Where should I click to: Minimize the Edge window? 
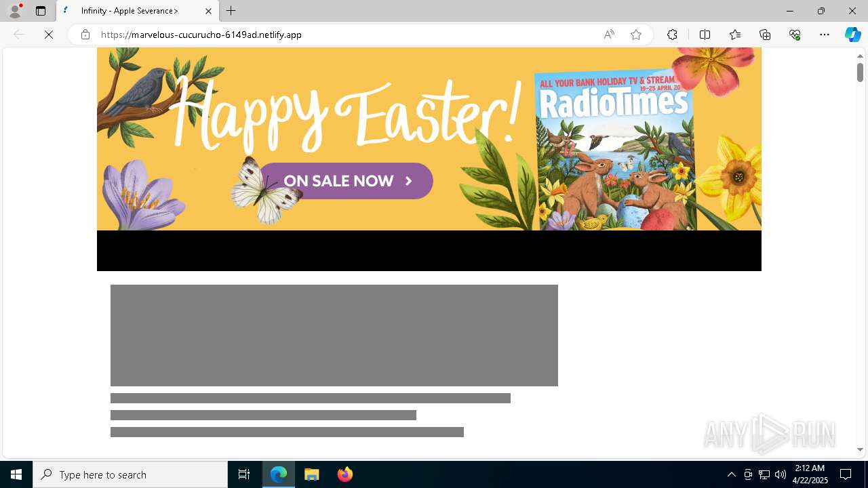789,11
